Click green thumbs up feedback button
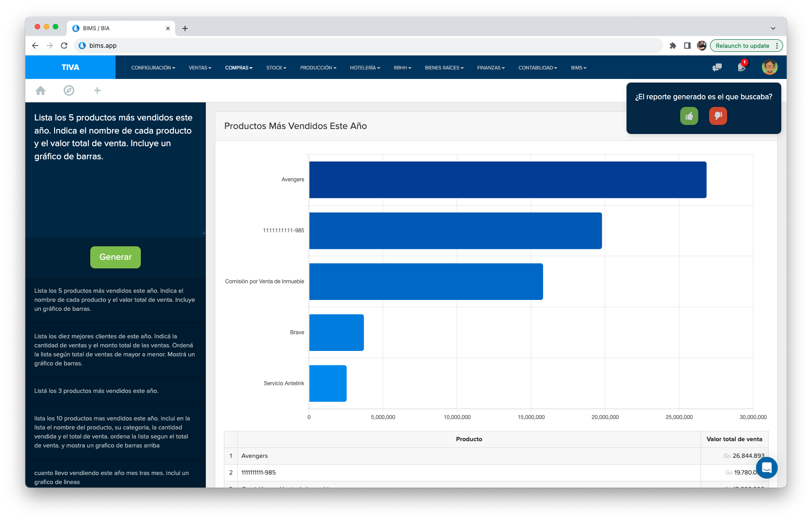The image size is (812, 521). coord(689,116)
